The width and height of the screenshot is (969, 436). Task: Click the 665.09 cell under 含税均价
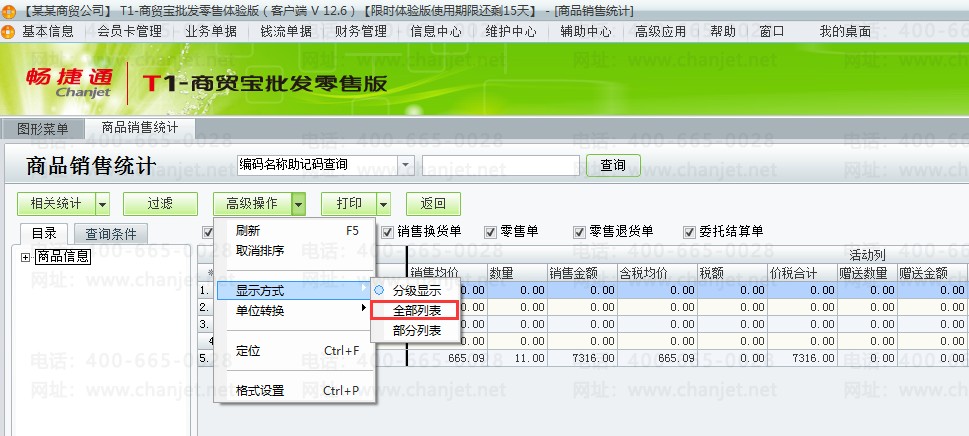657,358
